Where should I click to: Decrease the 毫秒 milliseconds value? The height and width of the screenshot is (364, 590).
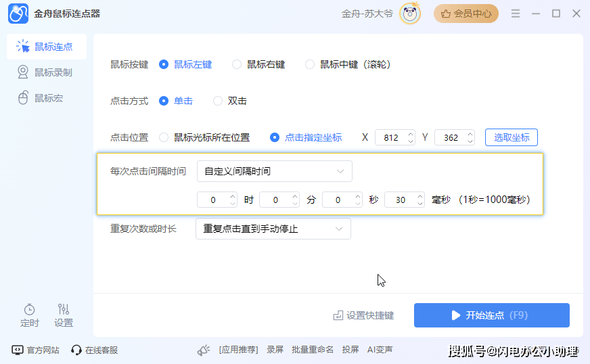pos(420,204)
